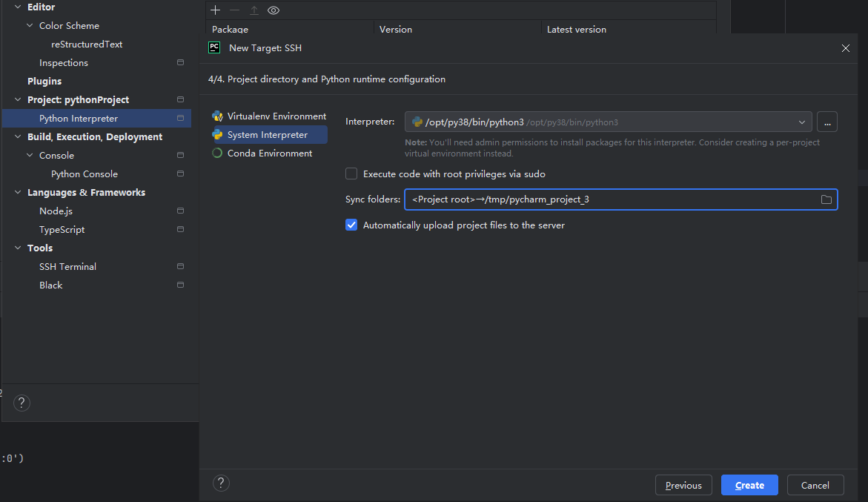The width and height of the screenshot is (868, 502).
Task: Select System Interpreter option
Action: tap(270, 134)
